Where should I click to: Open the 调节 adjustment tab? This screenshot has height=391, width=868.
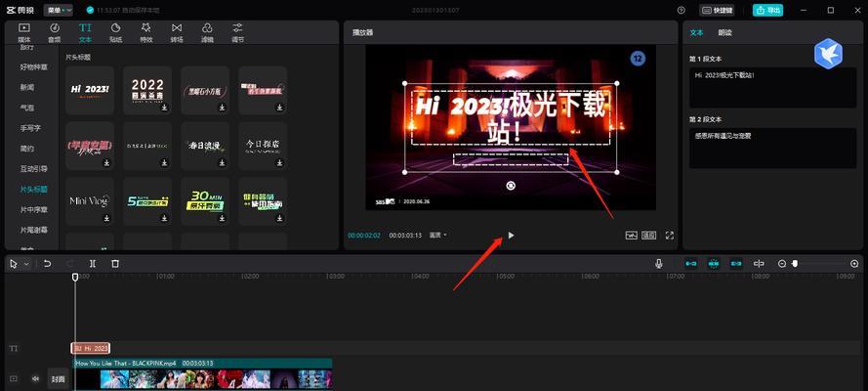pos(237,32)
